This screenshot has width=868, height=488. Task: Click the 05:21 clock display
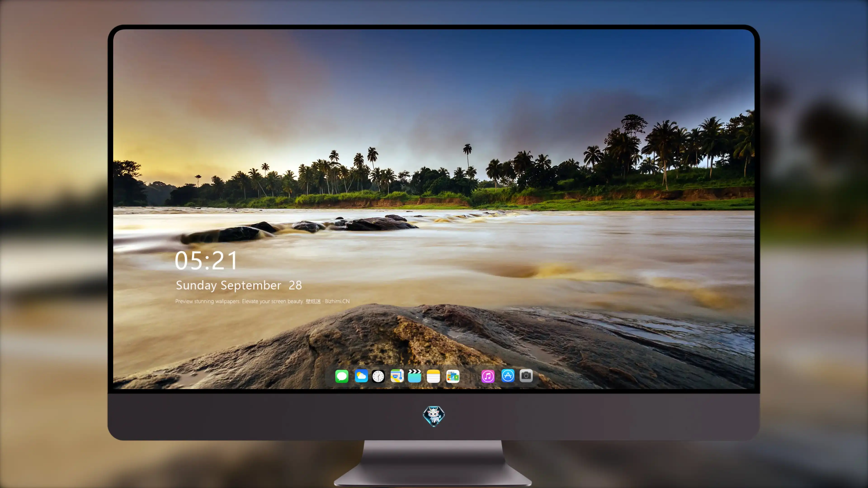coord(206,261)
